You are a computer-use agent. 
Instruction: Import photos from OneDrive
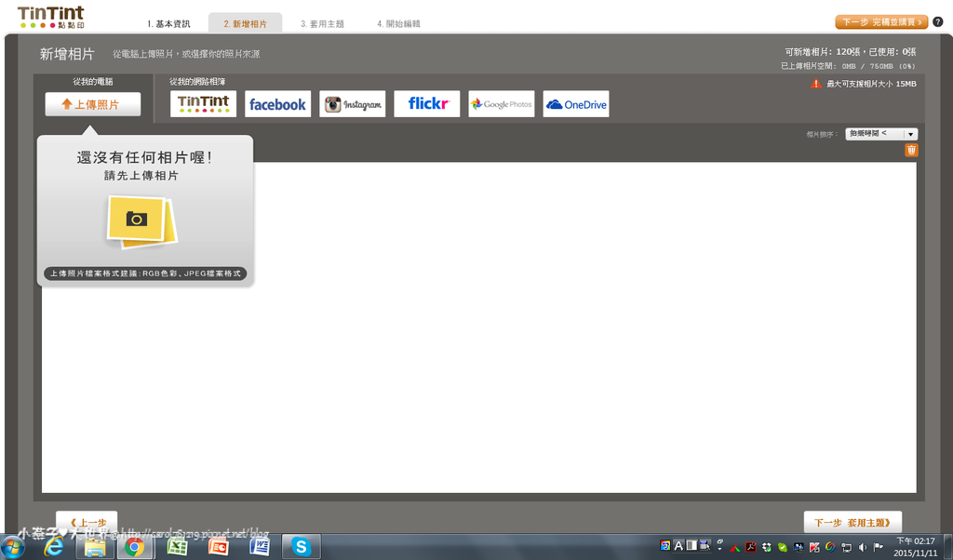(x=576, y=104)
